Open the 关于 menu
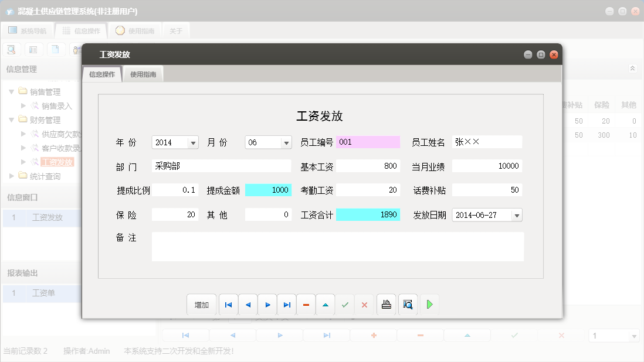Screen dimensions: 644x362 175,30
